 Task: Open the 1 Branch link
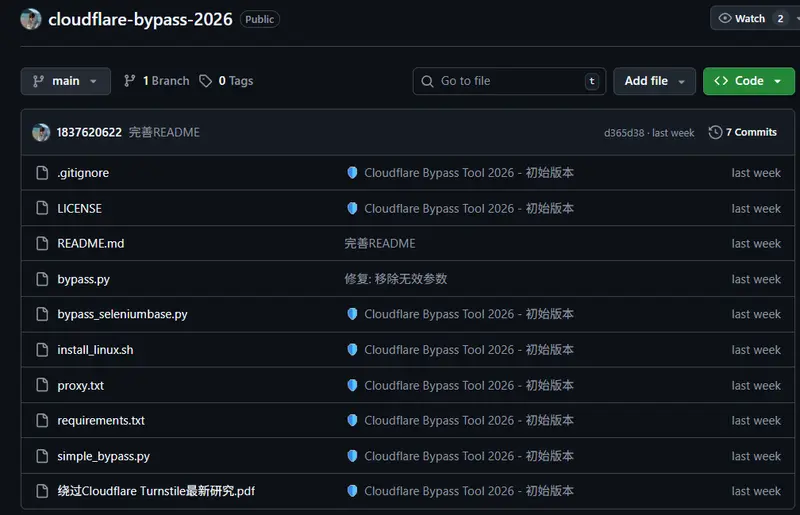pyautogui.click(x=157, y=81)
